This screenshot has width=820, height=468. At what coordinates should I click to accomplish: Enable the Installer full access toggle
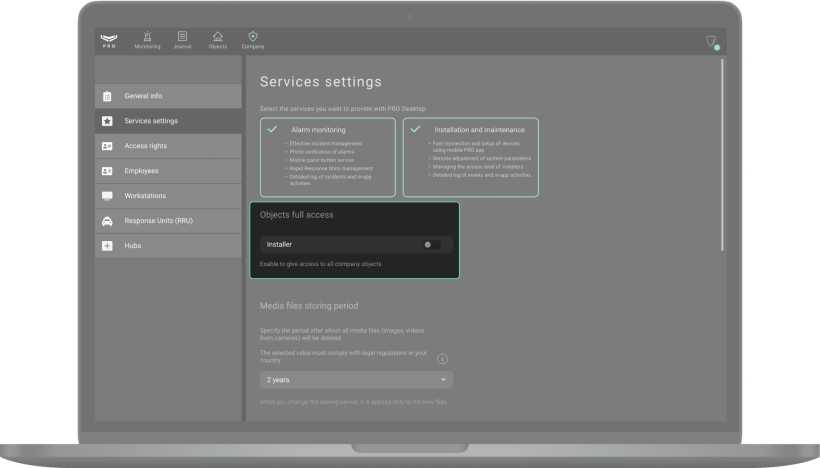point(430,244)
